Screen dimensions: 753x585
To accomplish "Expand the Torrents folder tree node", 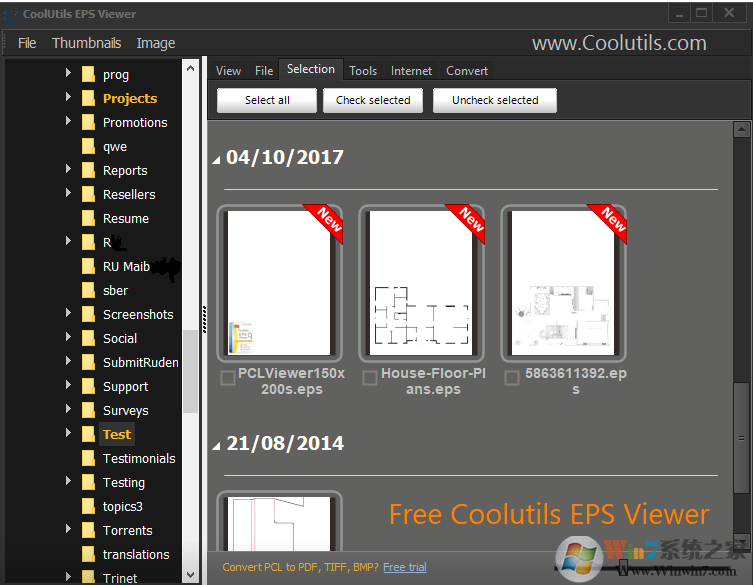I will click(x=68, y=529).
